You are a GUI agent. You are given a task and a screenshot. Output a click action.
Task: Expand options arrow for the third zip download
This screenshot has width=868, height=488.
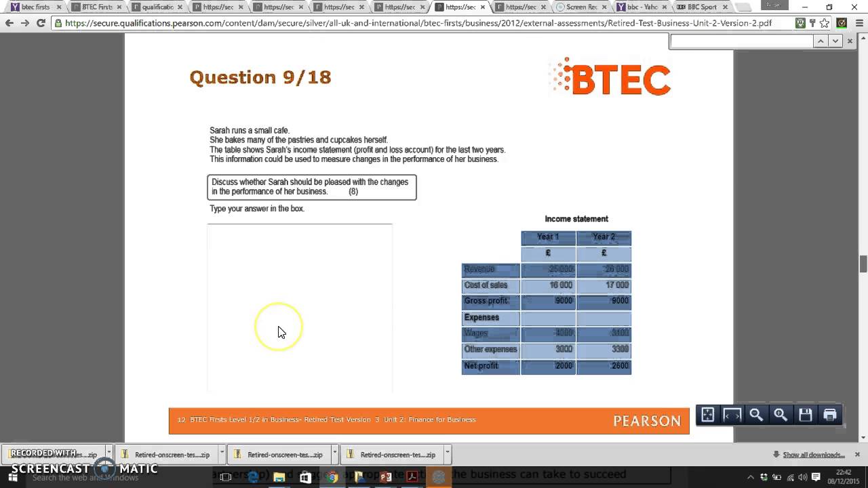pos(335,455)
